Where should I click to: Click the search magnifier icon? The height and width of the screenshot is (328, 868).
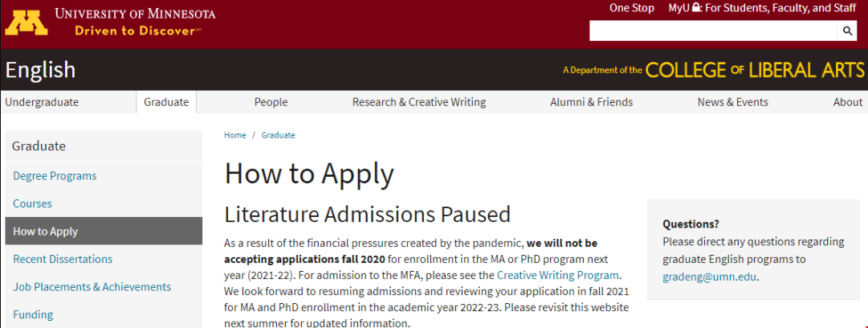click(x=847, y=31)
